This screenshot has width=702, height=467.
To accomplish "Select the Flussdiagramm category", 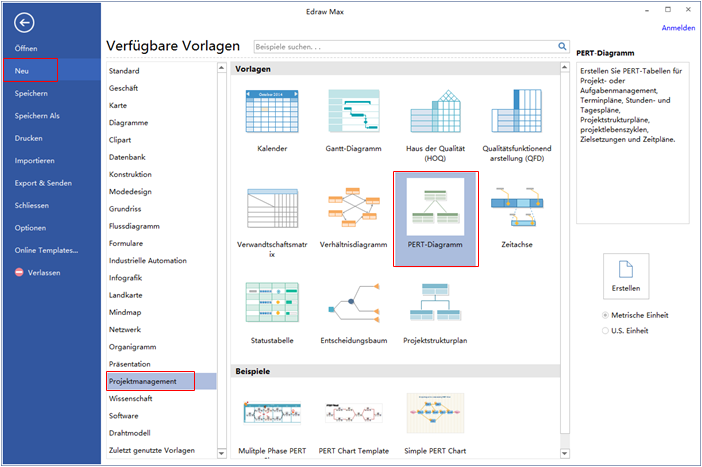I will pos(134,226).
